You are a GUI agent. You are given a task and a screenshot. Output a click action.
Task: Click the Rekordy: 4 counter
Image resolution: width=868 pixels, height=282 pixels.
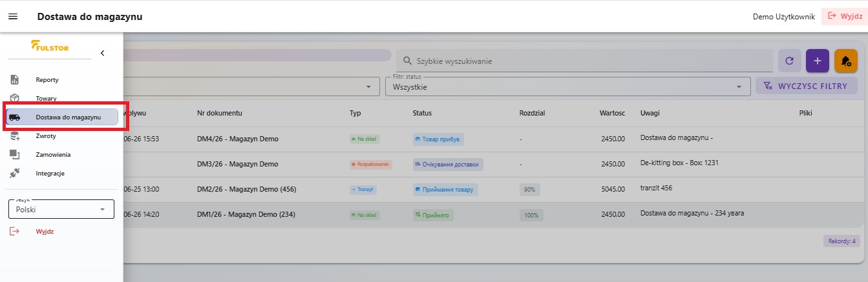[840, 241]
